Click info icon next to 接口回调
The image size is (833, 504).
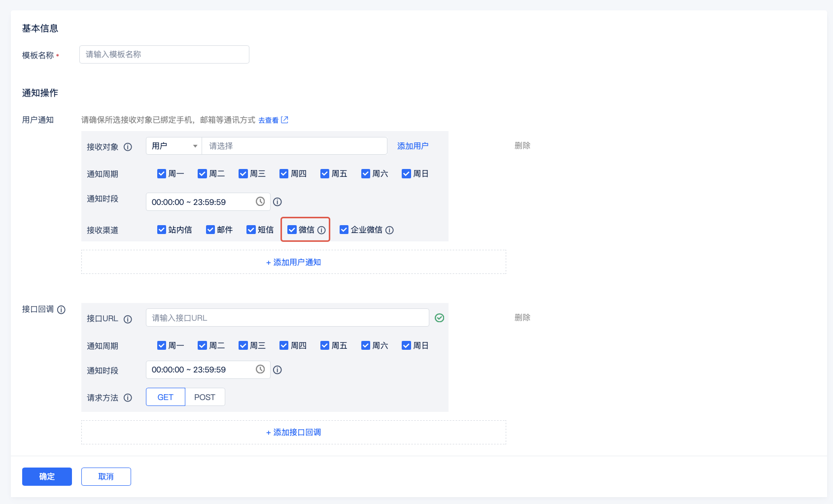pyautogui.click(x=61, y=310)
